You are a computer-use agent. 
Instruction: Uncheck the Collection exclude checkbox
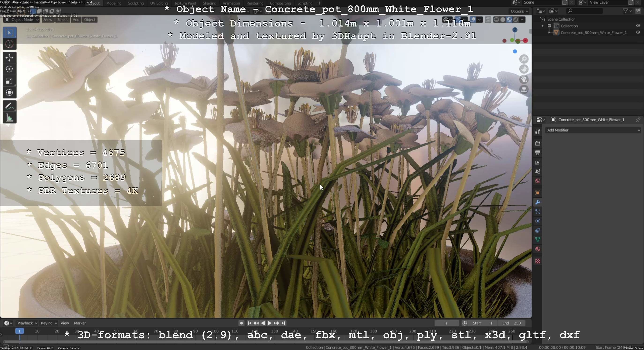[x=549, y=26]
